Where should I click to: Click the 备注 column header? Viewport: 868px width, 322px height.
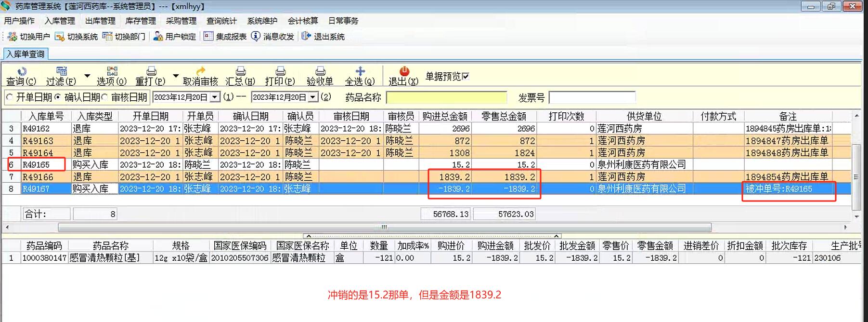coord(788,116)
